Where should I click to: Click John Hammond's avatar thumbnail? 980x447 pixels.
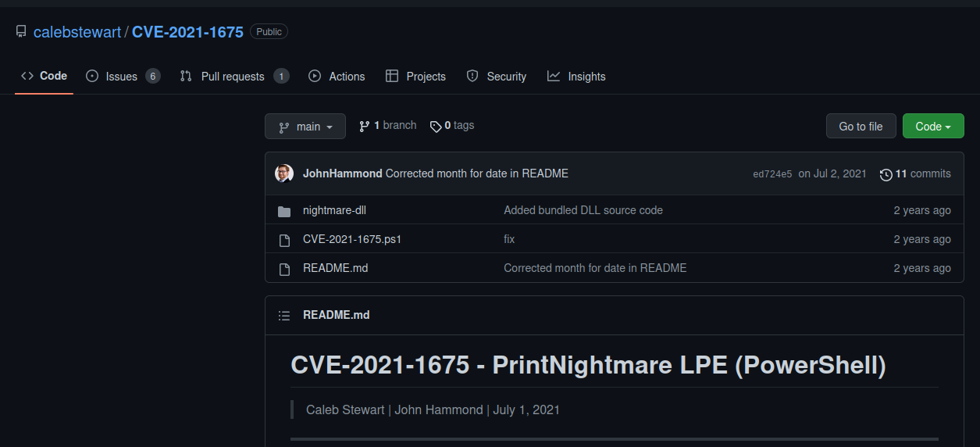pos(284,173)
